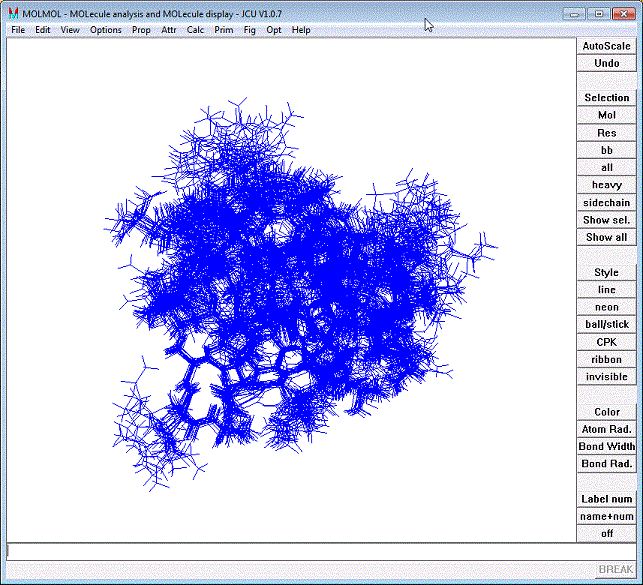This screenshot has width=643, height=585.
Task: Click Show sel. button
Action: click(x=607, y=220)
